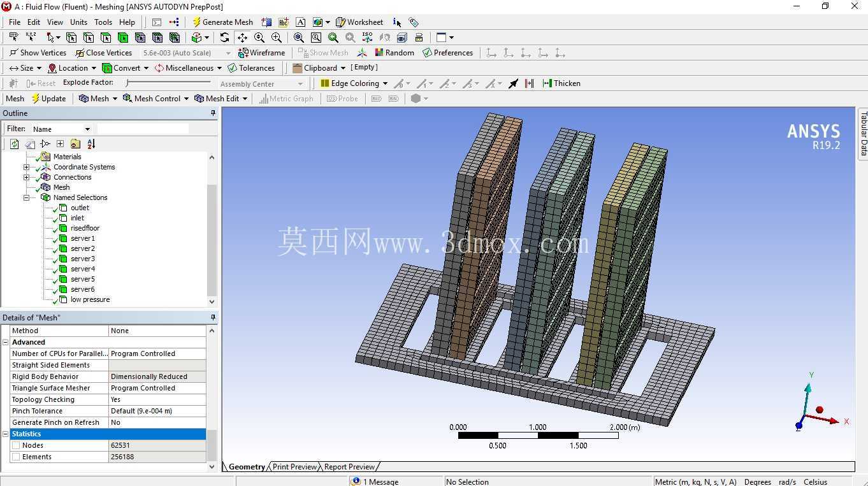
Task: Click the Ruler measurement icon
Action: (x=419, y=38)
